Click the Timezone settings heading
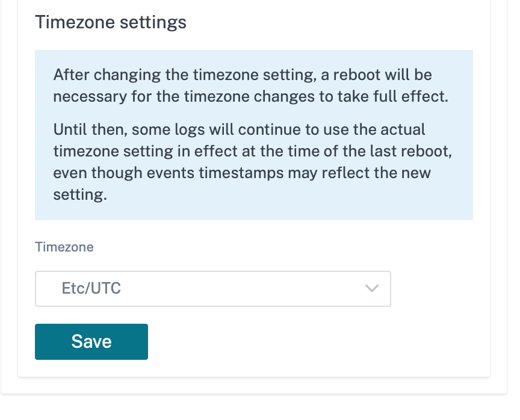The image size is (520, 420). [111, 22]
